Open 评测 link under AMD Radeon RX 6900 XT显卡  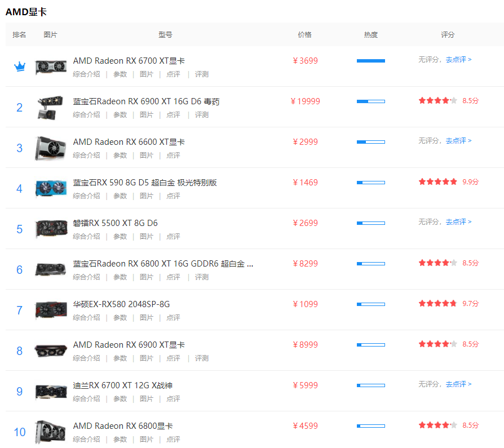tap(201, 358)
